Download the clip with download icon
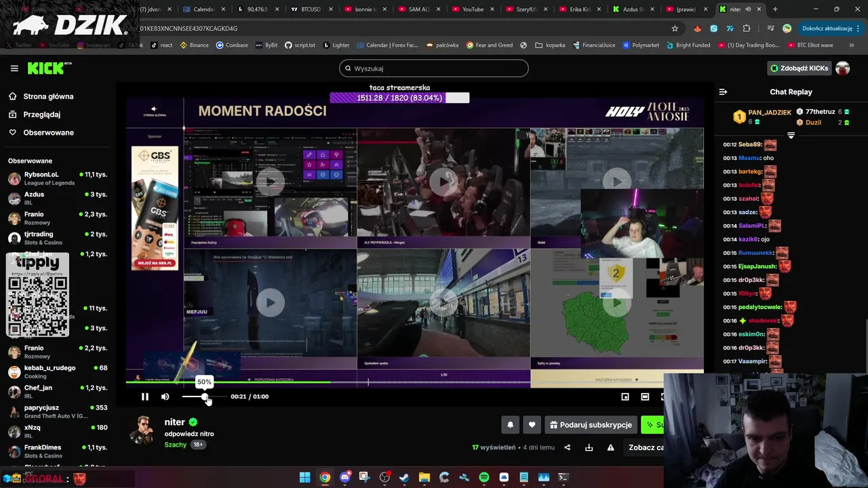This screenshot has width=868, height=488. pyautogui.click(x=589, y=447)
